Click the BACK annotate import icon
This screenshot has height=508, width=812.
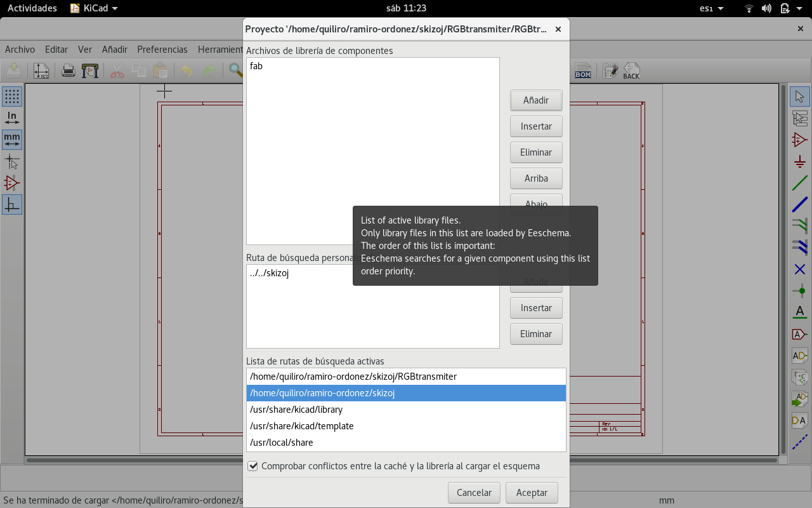click(x=632, y=70)
